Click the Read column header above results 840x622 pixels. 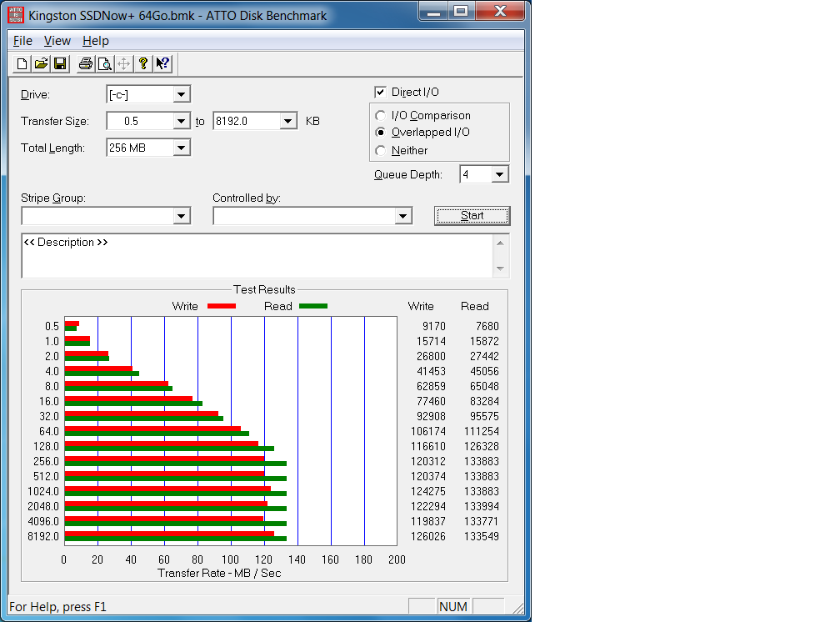click(x=475, y=306)
